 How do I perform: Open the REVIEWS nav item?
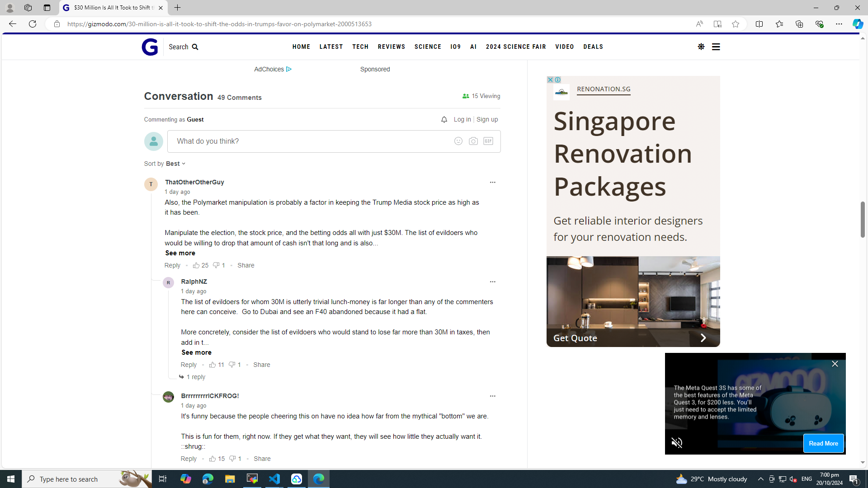point(392,47)
